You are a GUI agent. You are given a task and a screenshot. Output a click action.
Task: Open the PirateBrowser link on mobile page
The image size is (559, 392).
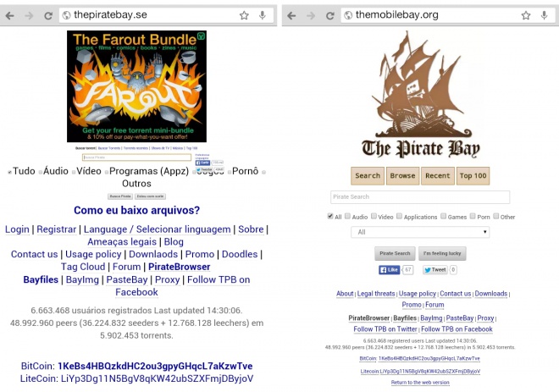368,317
